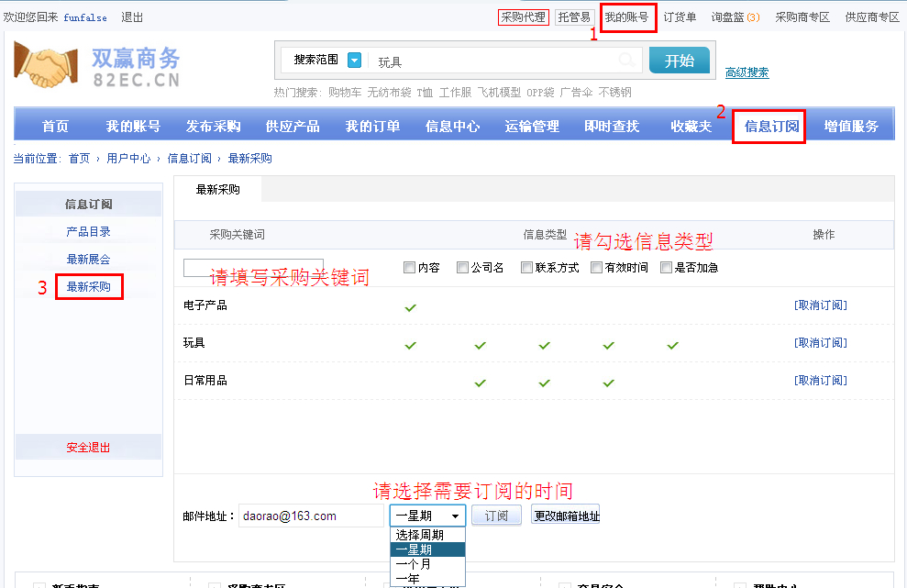The width and height of the screenshot is (907, 588).
Task: Open 信息订阅 in the navigation bar
Action: pyautogui.click(x=771, y=127)
